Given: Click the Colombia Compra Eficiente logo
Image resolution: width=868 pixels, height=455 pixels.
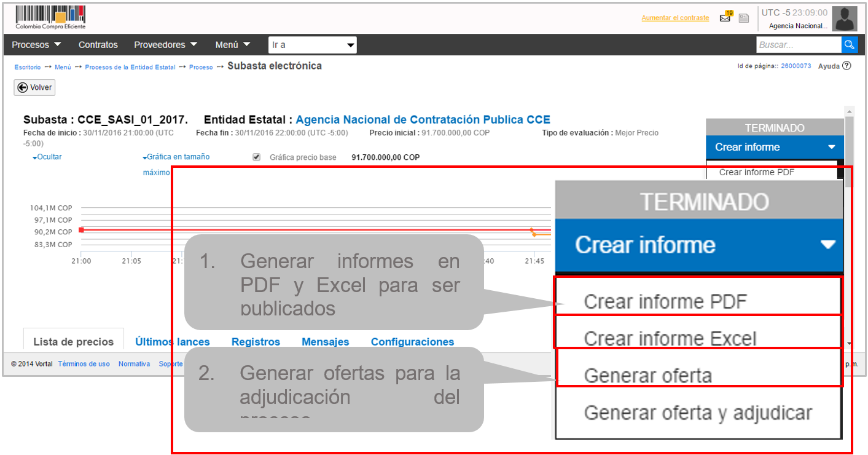Looking at the screenshot, I should (50, 17).
